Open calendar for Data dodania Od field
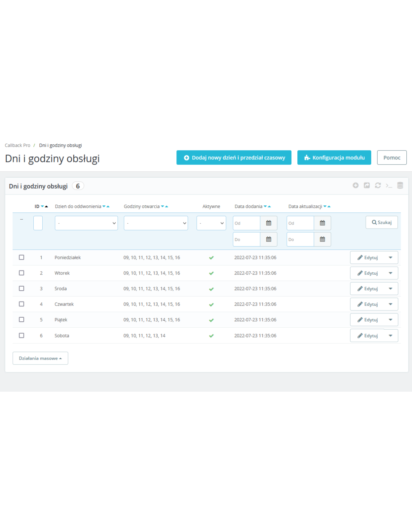This screenshot has width=412, height=532. click(269, 223)
